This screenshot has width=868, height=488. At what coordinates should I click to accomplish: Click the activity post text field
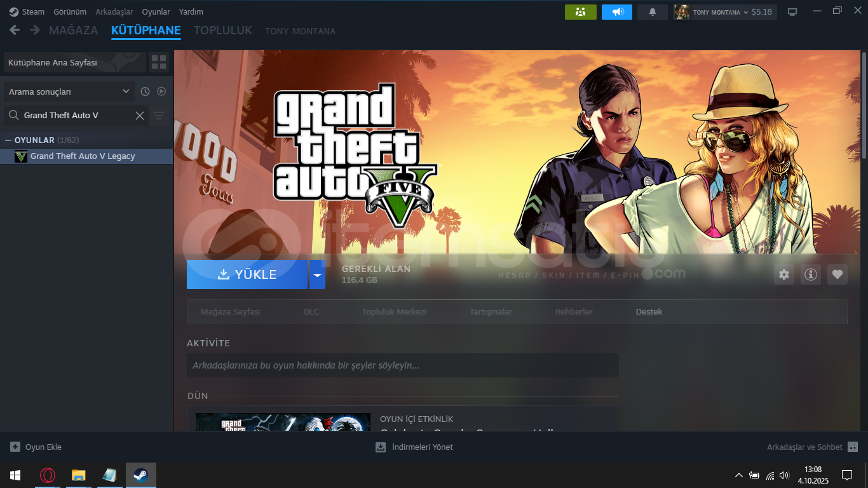pyautogui.click(x=403, y=365)
